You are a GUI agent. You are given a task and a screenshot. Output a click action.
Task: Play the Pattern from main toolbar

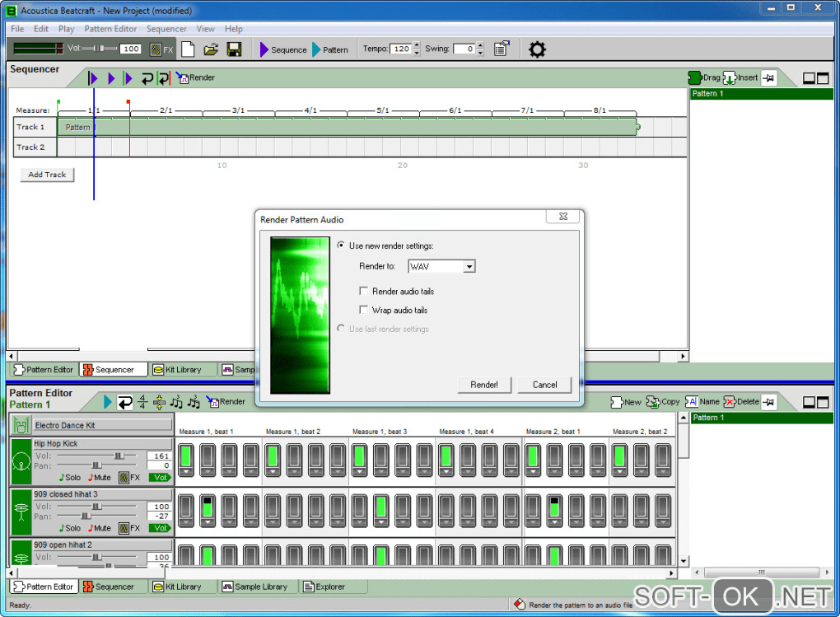tap(330, 50)
